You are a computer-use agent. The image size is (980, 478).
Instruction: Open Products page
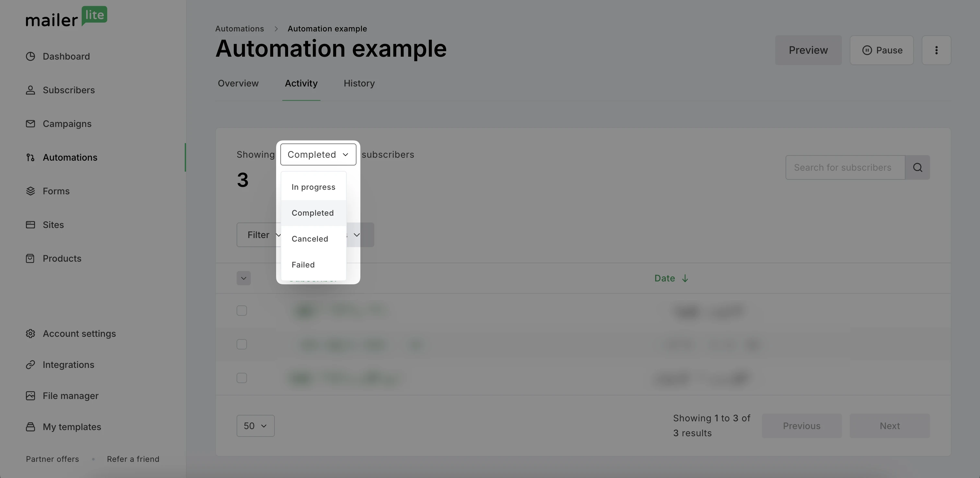pyautogui.click(x=54, y=258)
